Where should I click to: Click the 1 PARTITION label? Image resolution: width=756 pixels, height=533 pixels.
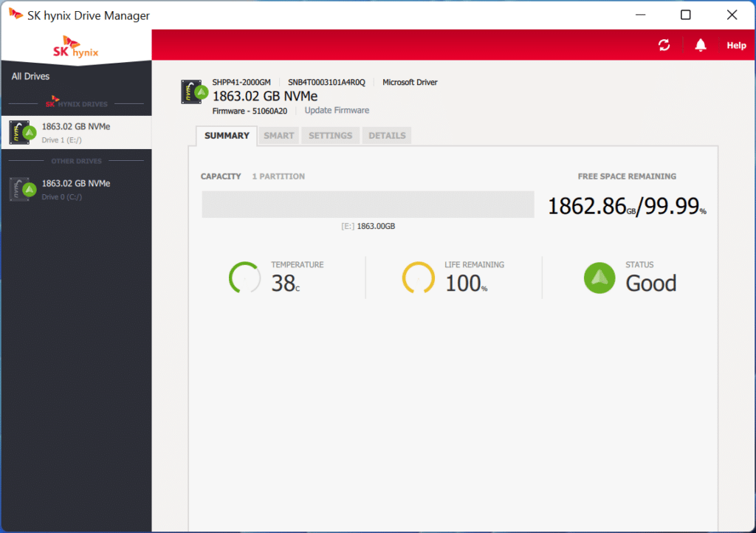278,176
